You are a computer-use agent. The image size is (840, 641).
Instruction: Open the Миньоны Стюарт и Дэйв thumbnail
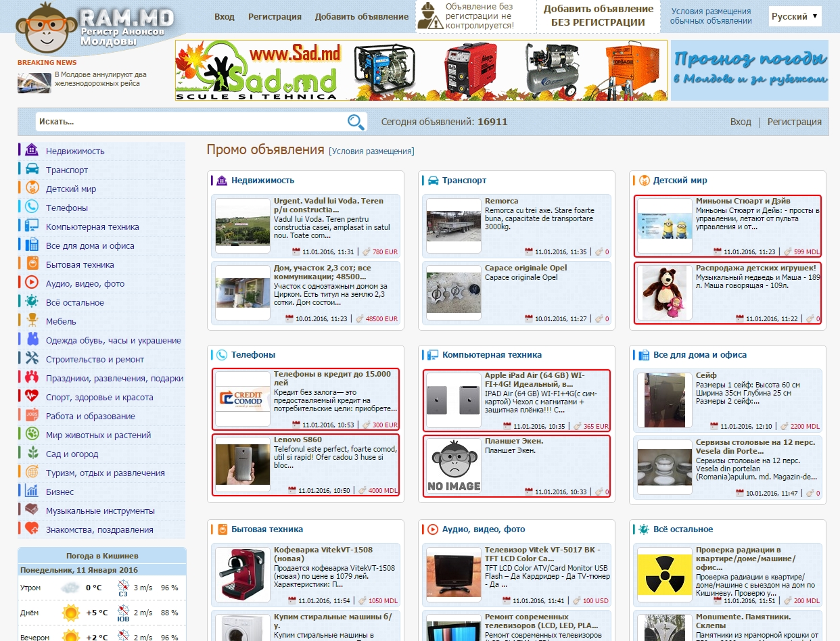665,227
